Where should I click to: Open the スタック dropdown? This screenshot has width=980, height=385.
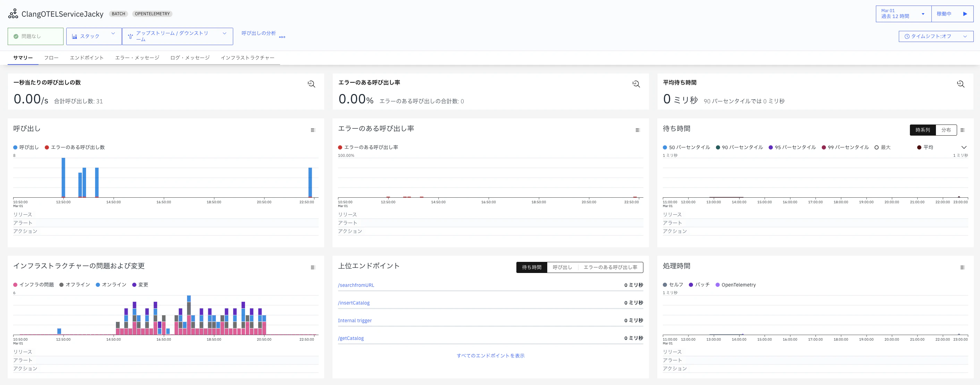(x=94, y=36)
